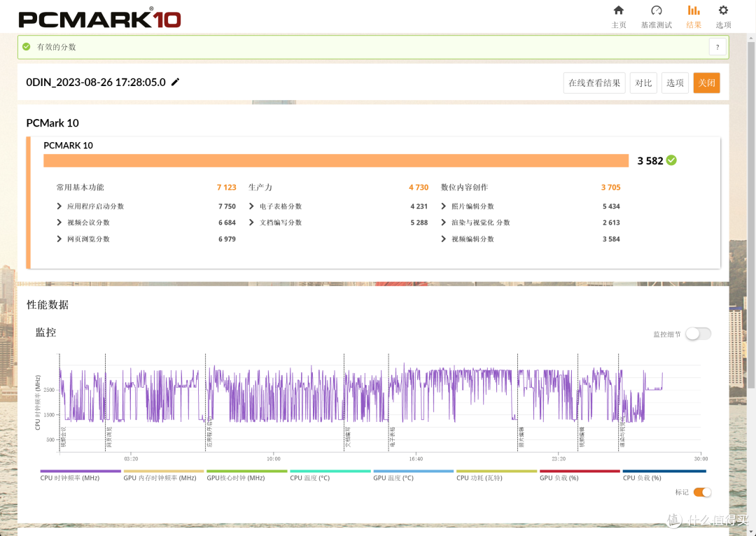Click the PCMark 10 logo
This screenshot has width=756, height=536.
99,19
